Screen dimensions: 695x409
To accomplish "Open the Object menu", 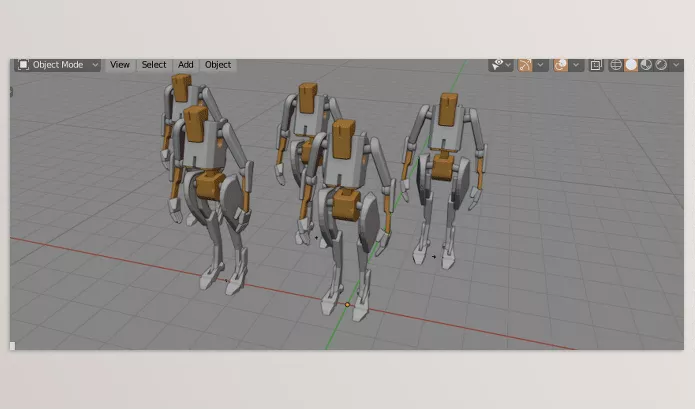I will tap(218, 65).
